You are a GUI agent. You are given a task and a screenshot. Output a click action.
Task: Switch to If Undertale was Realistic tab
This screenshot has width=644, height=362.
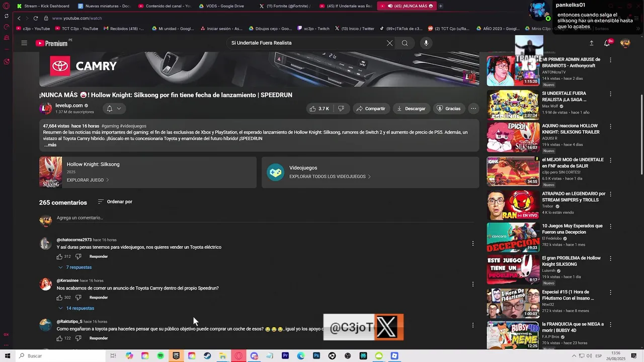click(346, 6)
